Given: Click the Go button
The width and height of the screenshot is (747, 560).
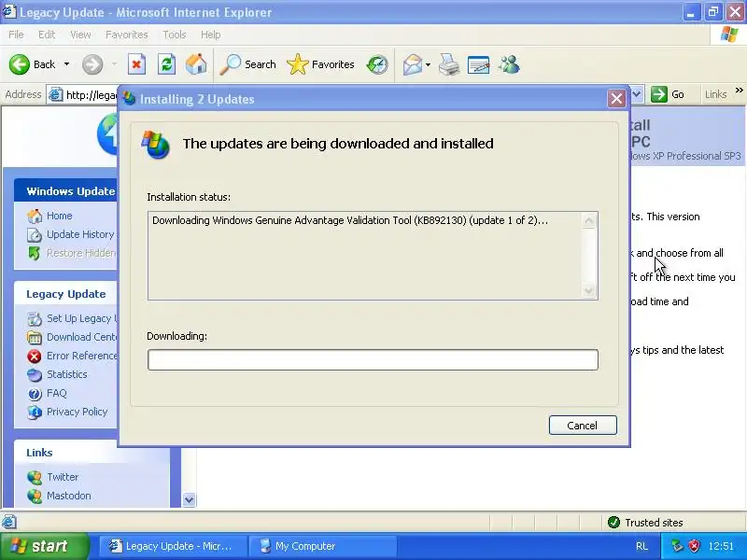Looking at the screenshot, I should point(669,94).
